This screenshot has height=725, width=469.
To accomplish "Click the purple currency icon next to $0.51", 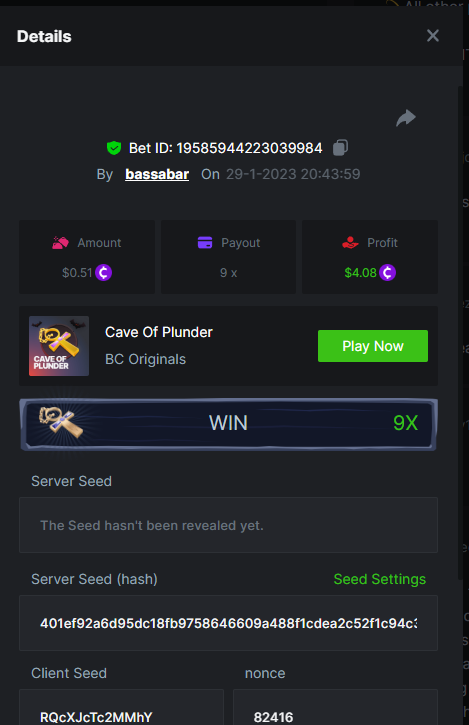I will (x=104, y=272).
